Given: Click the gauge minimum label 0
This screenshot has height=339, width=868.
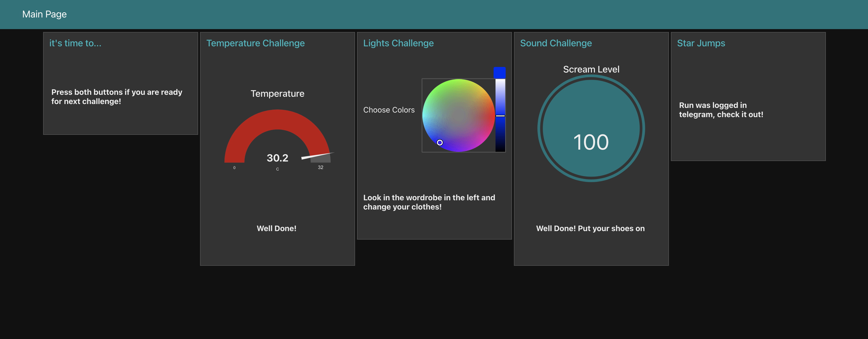Looking at the screenshot, I should point(234,168).
